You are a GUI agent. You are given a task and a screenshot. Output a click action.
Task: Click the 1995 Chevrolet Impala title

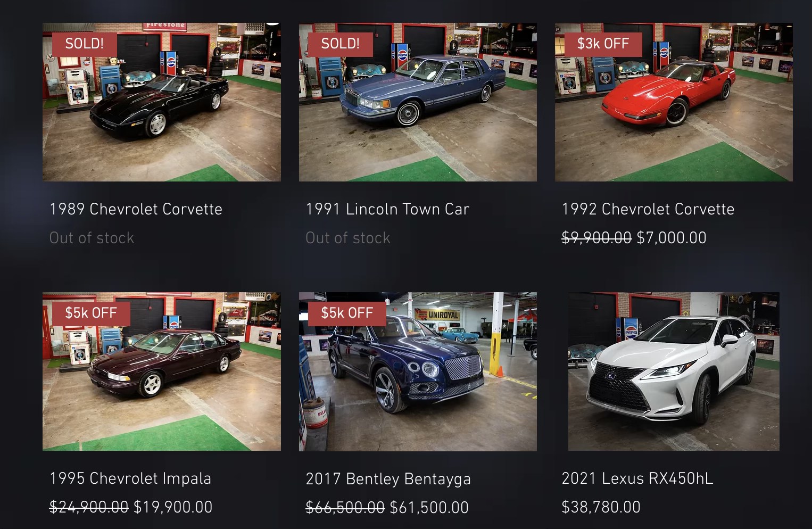pyautogui.click(x=130, y=478)
